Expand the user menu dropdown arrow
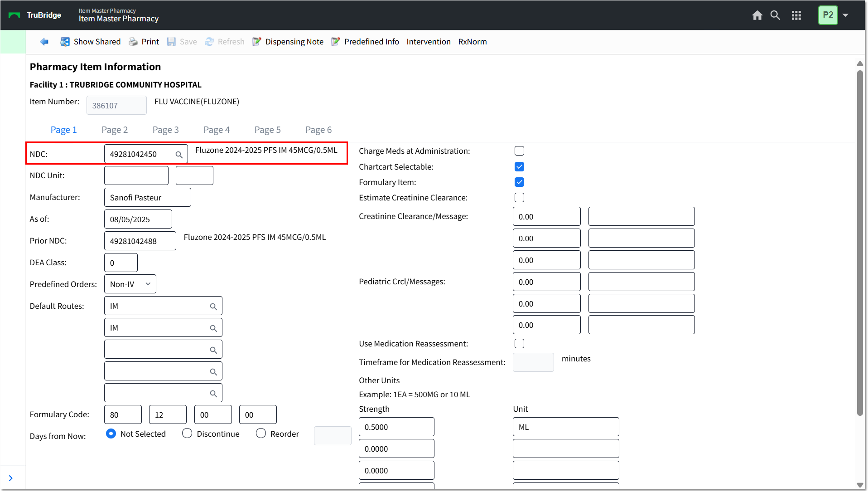This screenshot has width=868, height=492. [x=845, y=15]
